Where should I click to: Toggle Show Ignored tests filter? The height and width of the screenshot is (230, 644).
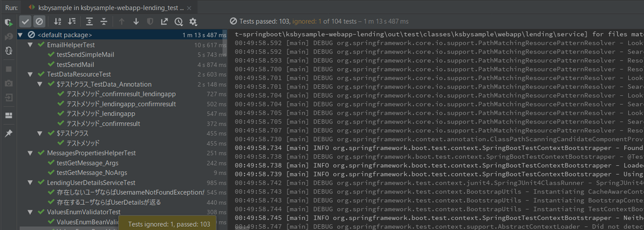[38, 21]
